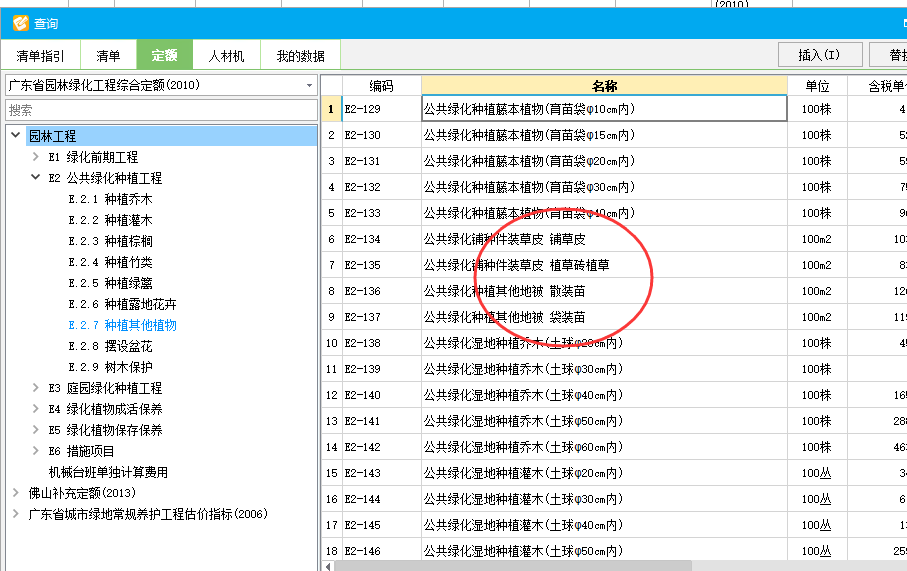Click unit cell 100丛 in row E2-143
907x571 pixels.
(817, 473)
